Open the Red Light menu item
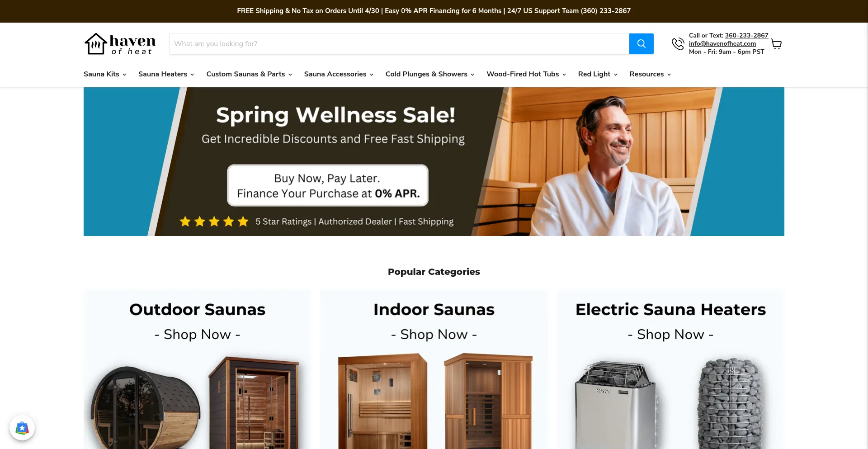Screen dimensions: 868x449 [x=598, y=74]
